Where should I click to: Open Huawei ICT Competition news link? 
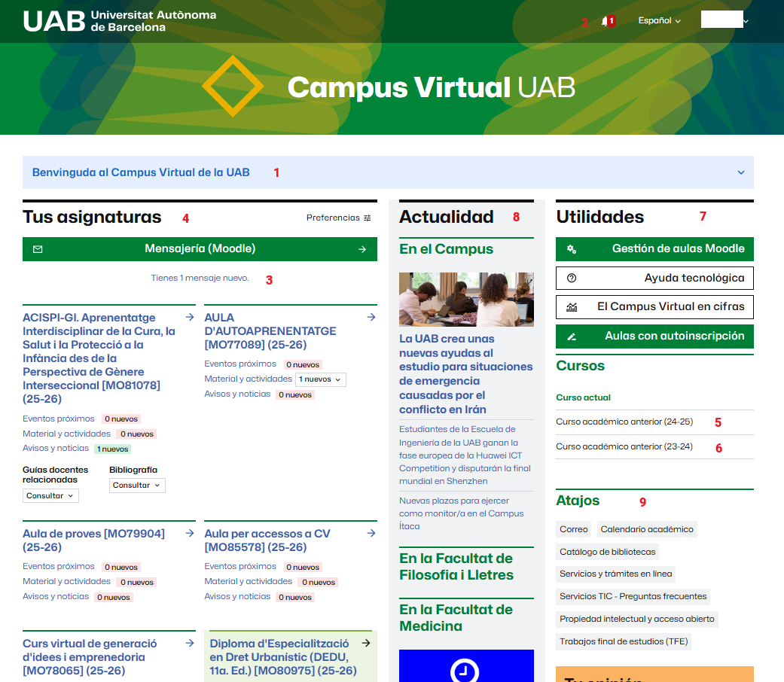pos(465,455)
